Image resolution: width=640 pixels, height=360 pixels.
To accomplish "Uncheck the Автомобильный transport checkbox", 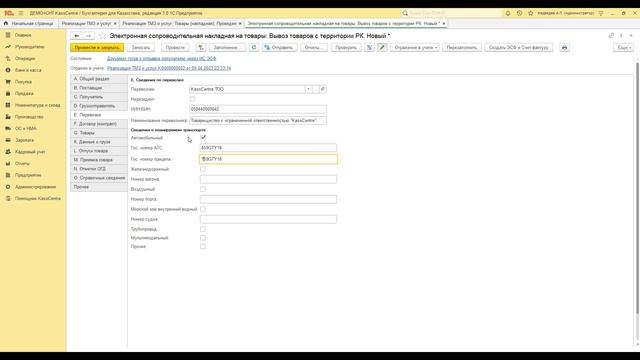I will tap(203, 138).
